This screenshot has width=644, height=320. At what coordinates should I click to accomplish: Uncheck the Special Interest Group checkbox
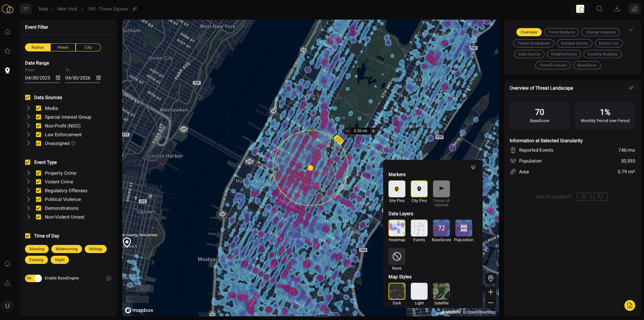pyautogui.click(x=39, y=117)
